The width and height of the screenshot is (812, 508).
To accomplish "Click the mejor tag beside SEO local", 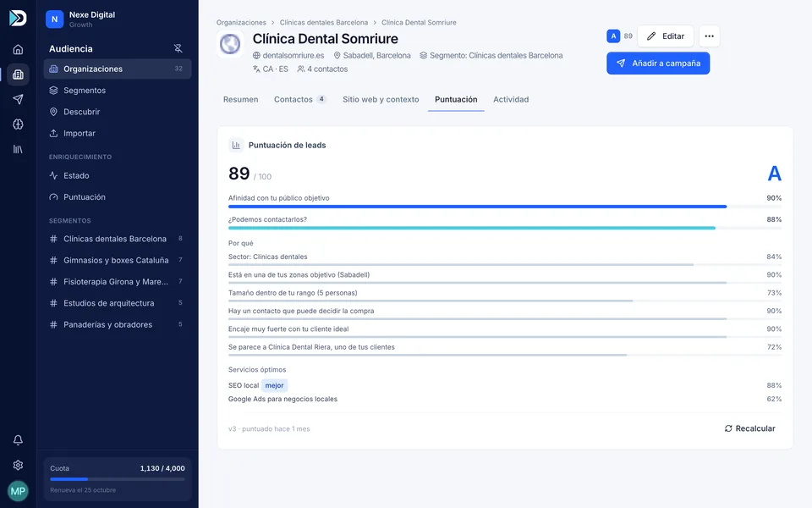I will [274, 386].
